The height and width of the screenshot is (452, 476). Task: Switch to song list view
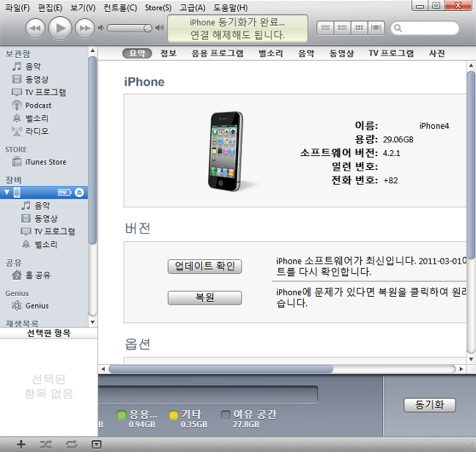click(x=325, y=29)
